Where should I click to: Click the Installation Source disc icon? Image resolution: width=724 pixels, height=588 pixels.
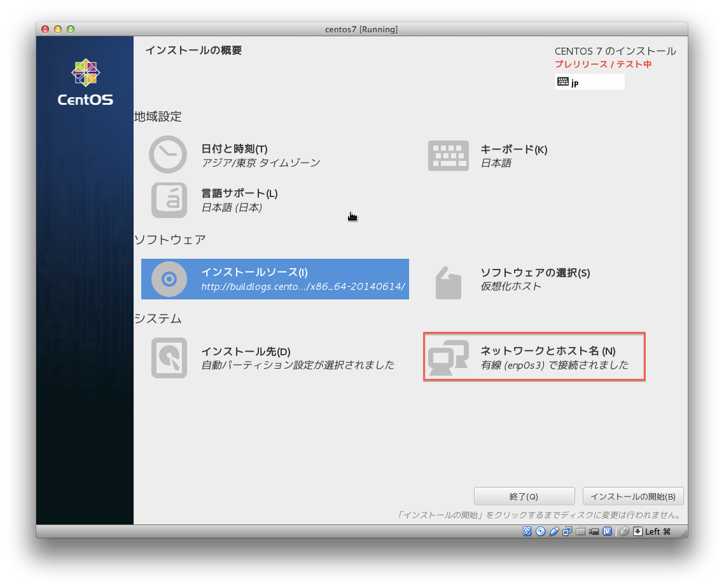[x=168, y=278]
